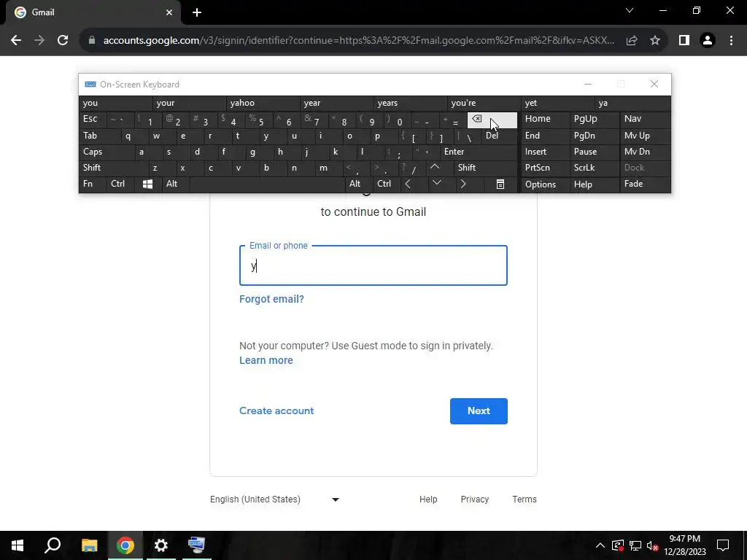The width and height of the screenshot is (747, 560).
Task: Open Chrome's three-dot menu
Action: (x=731, y=41)
